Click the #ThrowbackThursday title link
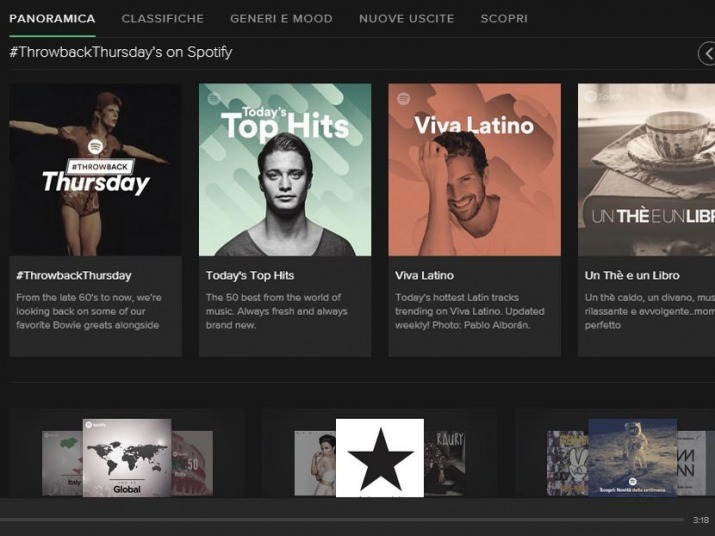Viewport: 715px width, 536px height. [74, 276]
